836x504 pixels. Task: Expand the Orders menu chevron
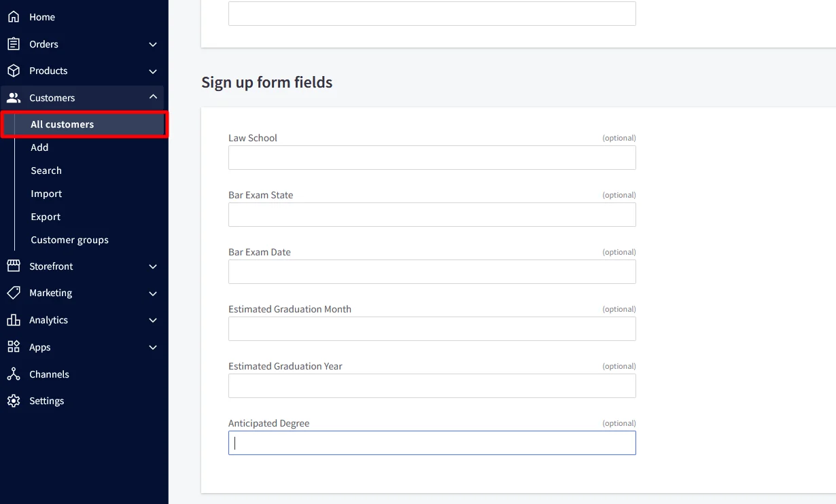tap(153, 43)
